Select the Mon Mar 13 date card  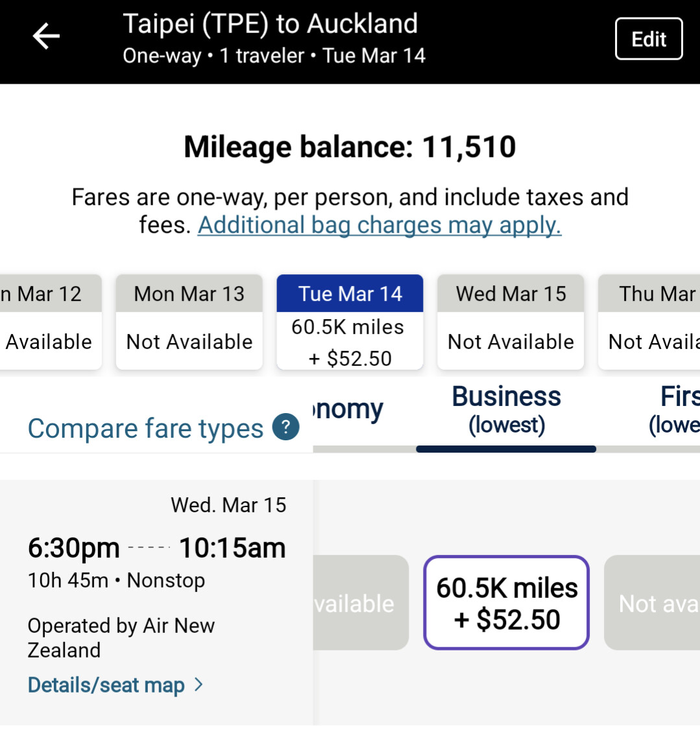(x=189, y=322)
